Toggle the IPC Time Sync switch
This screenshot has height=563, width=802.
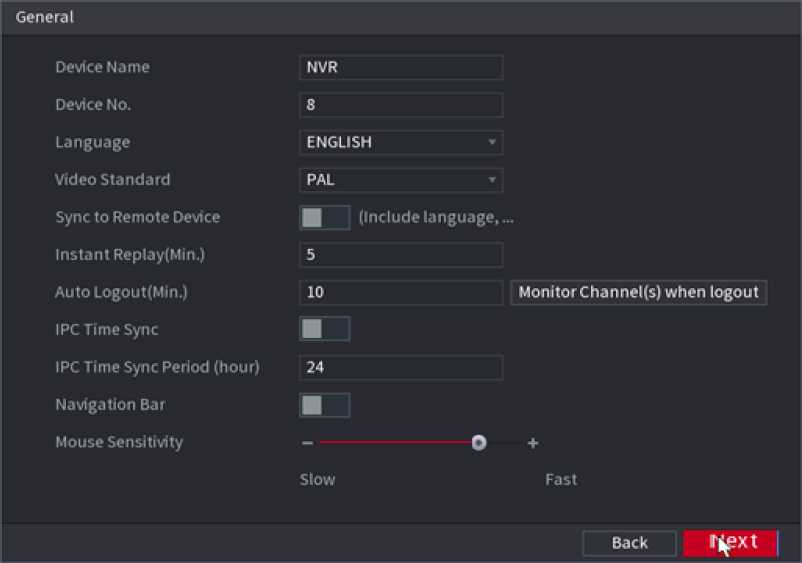(x=324, y=329)
